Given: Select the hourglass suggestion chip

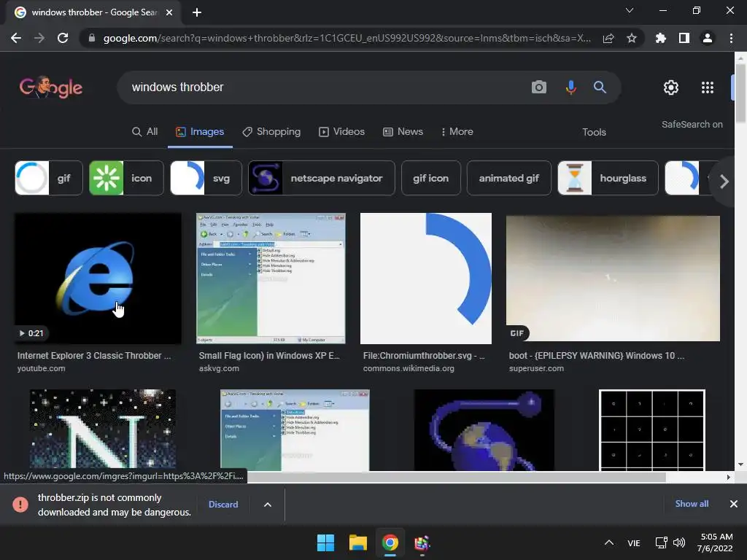Looking at the screenshot, I should tap(608, 178).
